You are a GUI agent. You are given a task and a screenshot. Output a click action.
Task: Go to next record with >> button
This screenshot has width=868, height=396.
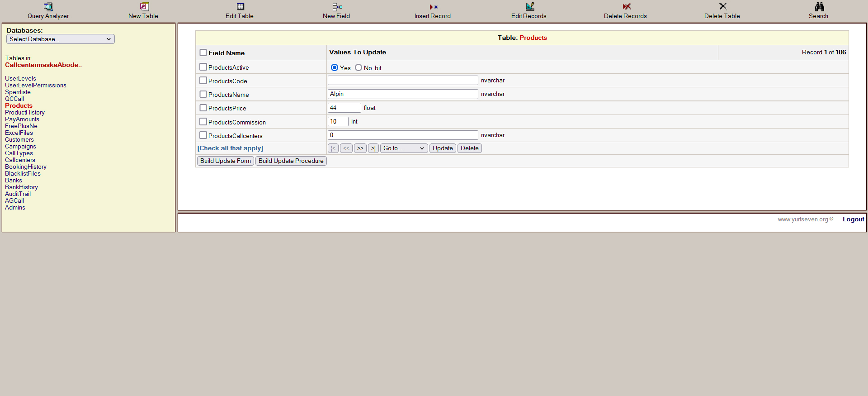pyautogui.click(x=360, y=148)
